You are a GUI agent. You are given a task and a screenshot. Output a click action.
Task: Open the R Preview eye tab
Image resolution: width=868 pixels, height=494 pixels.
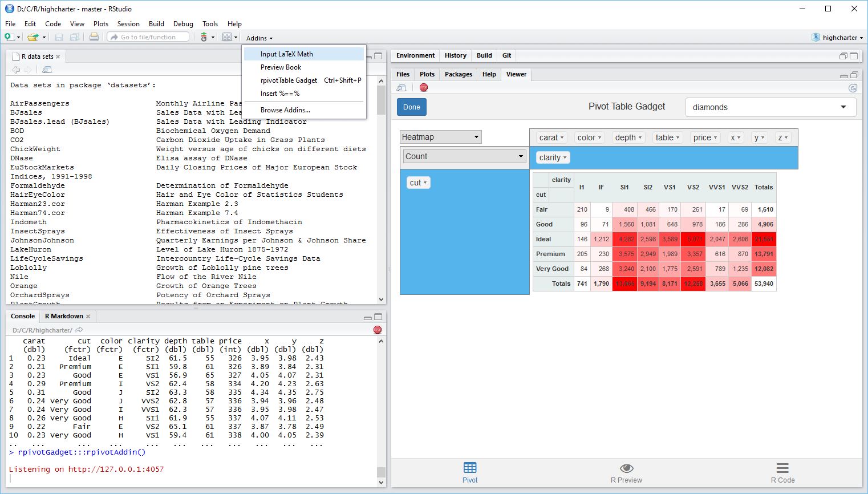point(626,473)
